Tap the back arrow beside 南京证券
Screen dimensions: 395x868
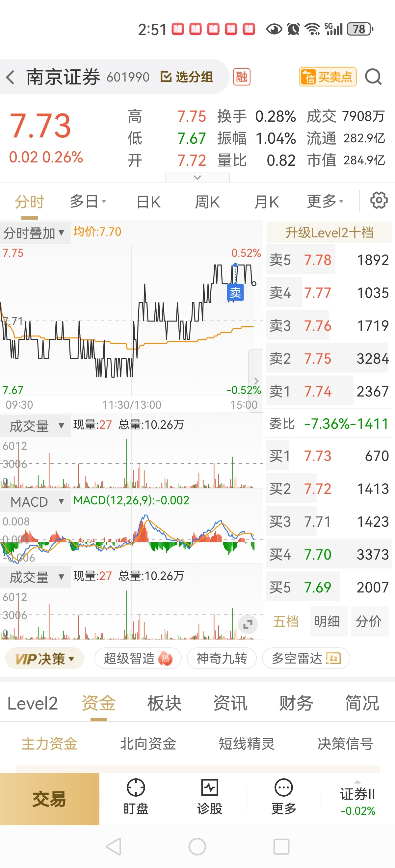[x=11, y=77]
